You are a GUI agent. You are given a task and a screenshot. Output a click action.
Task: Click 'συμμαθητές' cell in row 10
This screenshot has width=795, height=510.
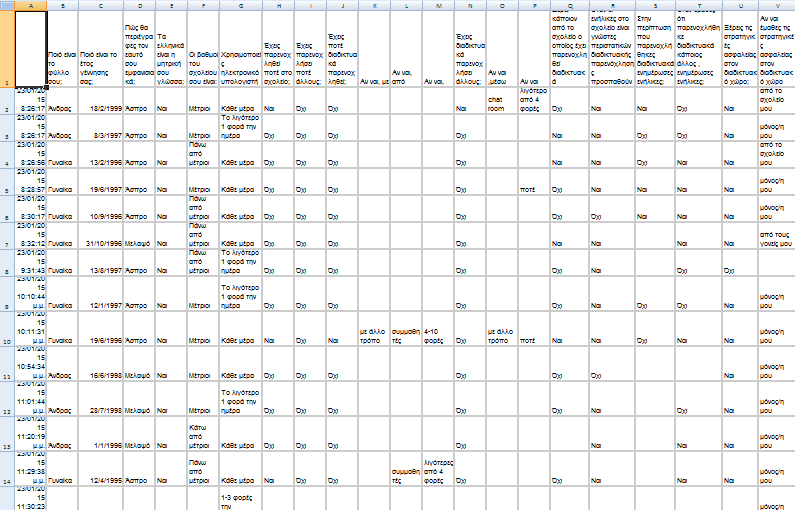click(406, 329)
